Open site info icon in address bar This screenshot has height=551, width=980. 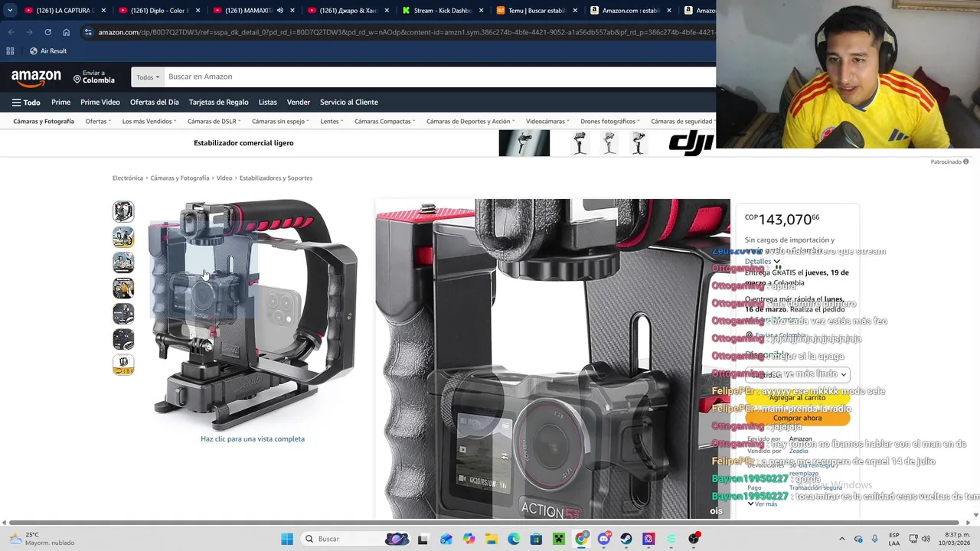click(x=88, y=32)
